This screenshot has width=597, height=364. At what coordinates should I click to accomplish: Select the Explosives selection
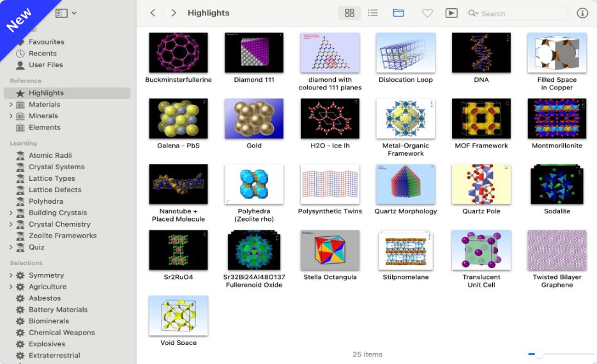(x=47, y=344)
